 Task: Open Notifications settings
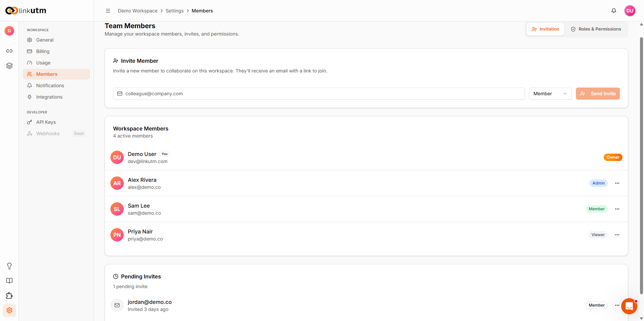click(56, 86)
